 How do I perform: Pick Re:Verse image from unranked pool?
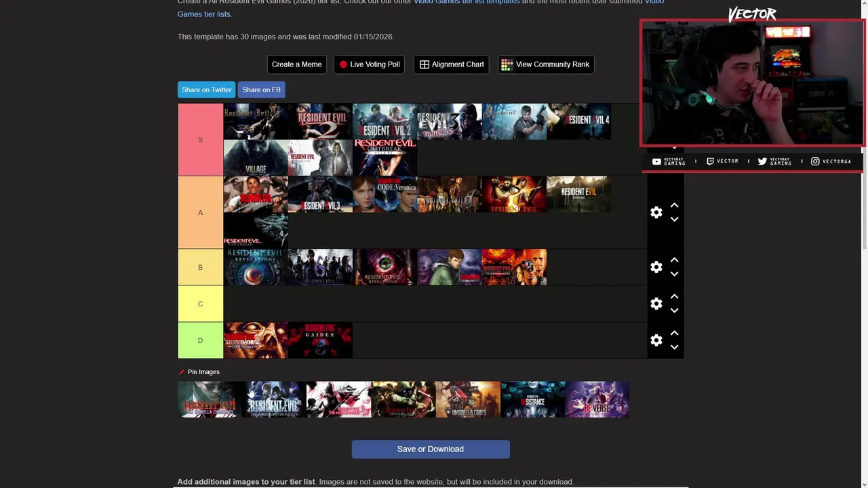597,399
